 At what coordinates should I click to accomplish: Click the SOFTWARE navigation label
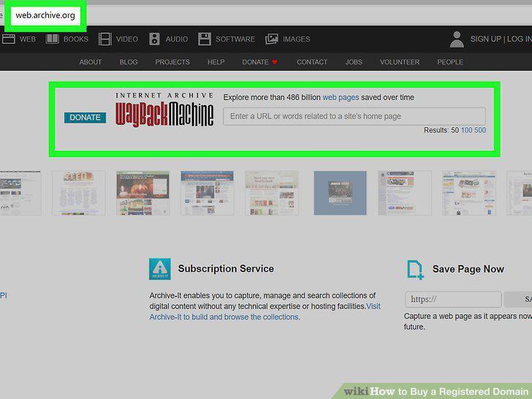235,39
